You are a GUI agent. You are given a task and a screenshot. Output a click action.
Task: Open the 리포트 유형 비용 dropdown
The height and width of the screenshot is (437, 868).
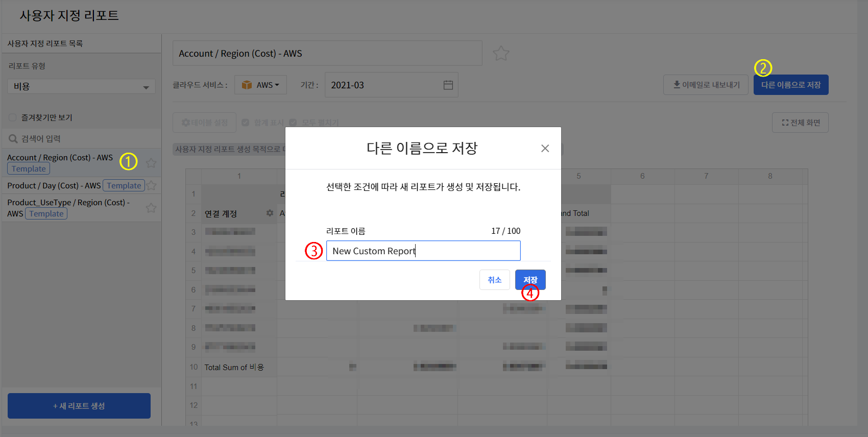click(x=81, y=87)
